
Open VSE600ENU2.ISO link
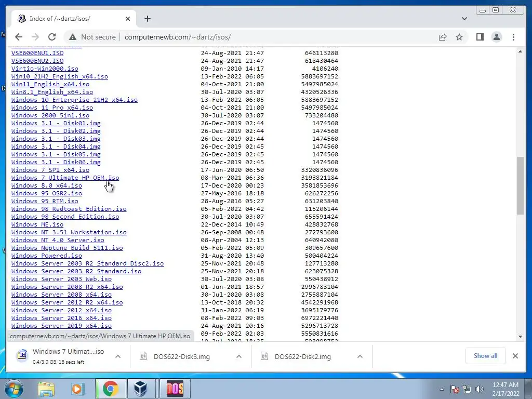coord(37,61)
